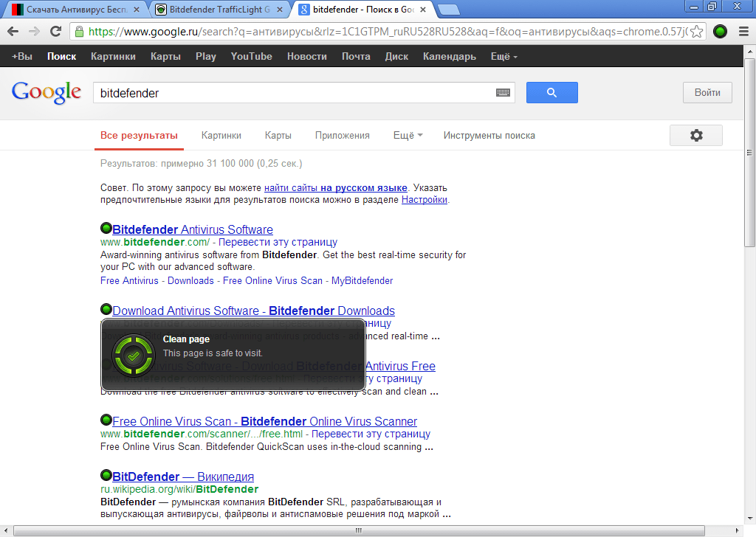Click the TrafficLight badge on Download Antivirus Software result
756x537 pixels.
105,309
